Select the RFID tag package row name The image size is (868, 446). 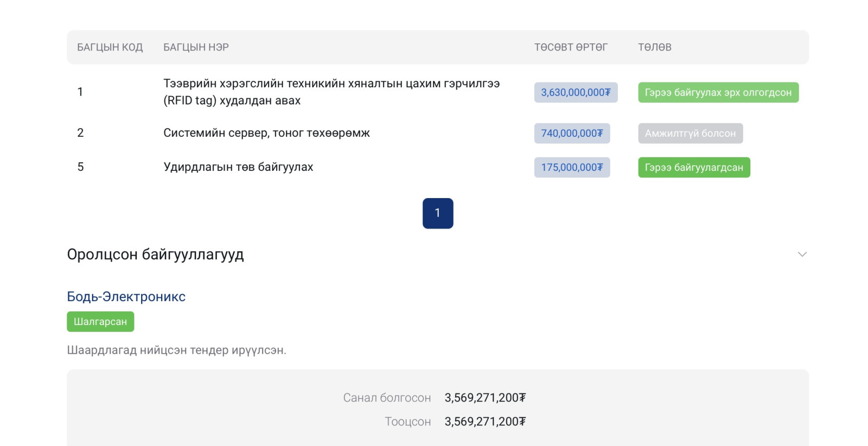(x=331, y=92)
